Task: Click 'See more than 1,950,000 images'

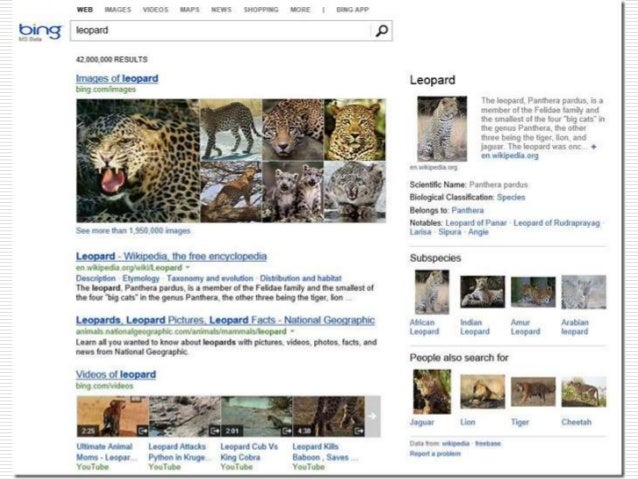Action: coord(133,231)
